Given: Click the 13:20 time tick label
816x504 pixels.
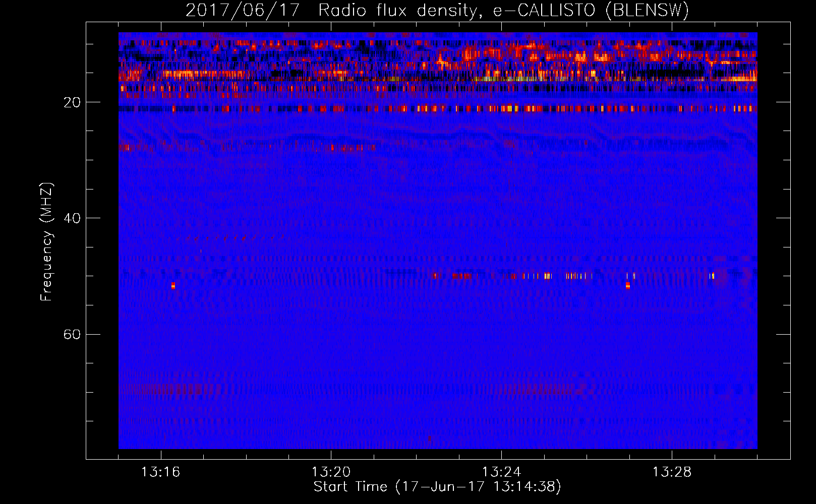Looking at the screenshot, I should (331, 472).
